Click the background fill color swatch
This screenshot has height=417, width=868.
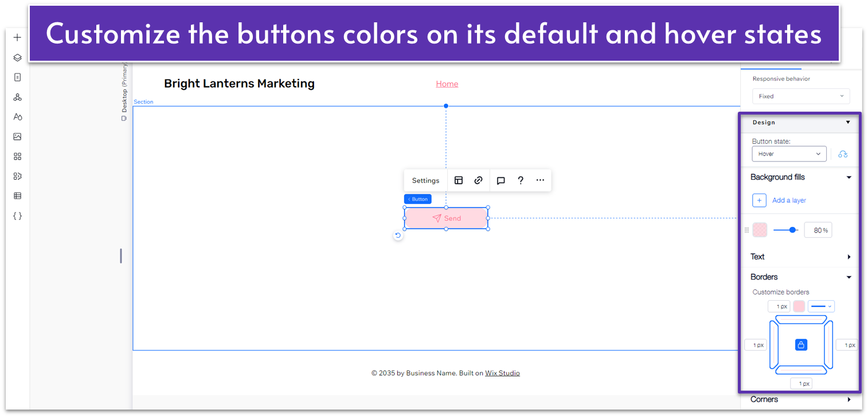(x=760, y=230)
